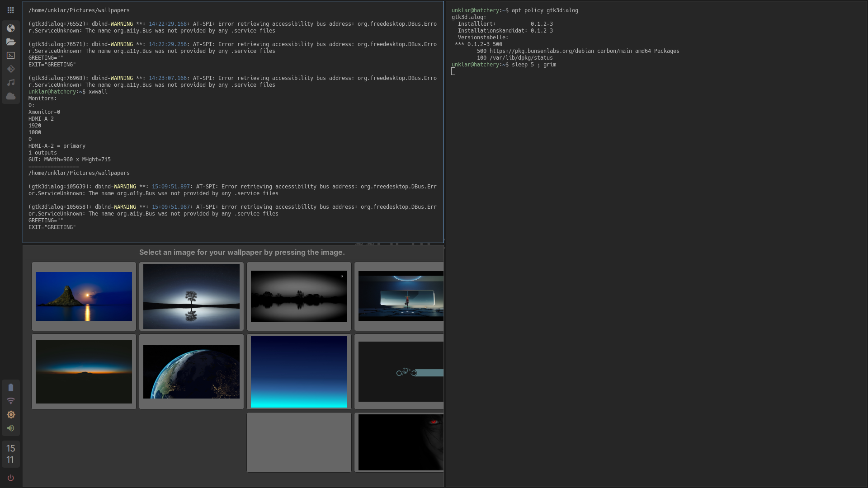Choose the lone tree reflection wallpaper
This screenshot has width=868, height=488.
(x=191, y=296)
